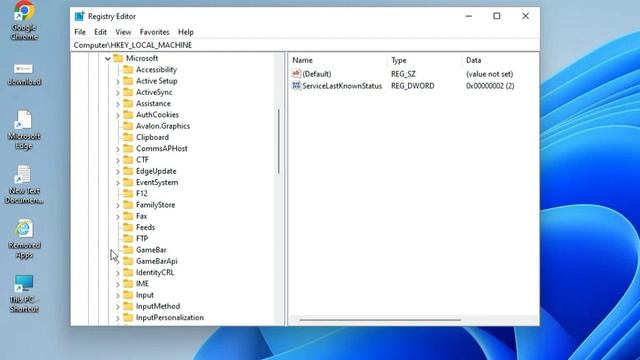Select the GameBarApi key
This screenshot has height=360, width=640.
coord(157,261)
